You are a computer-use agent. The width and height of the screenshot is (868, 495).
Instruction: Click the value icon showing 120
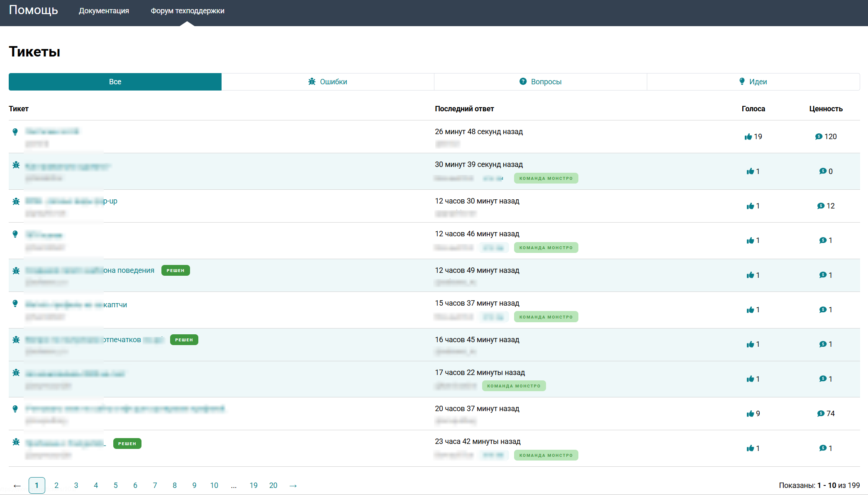[x=819, y=137]
